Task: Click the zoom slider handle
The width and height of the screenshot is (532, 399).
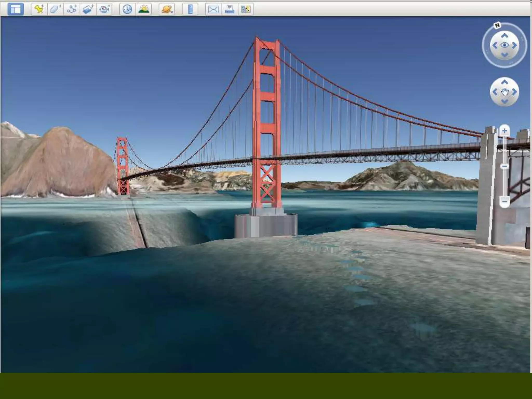Action: pos(504,166)
